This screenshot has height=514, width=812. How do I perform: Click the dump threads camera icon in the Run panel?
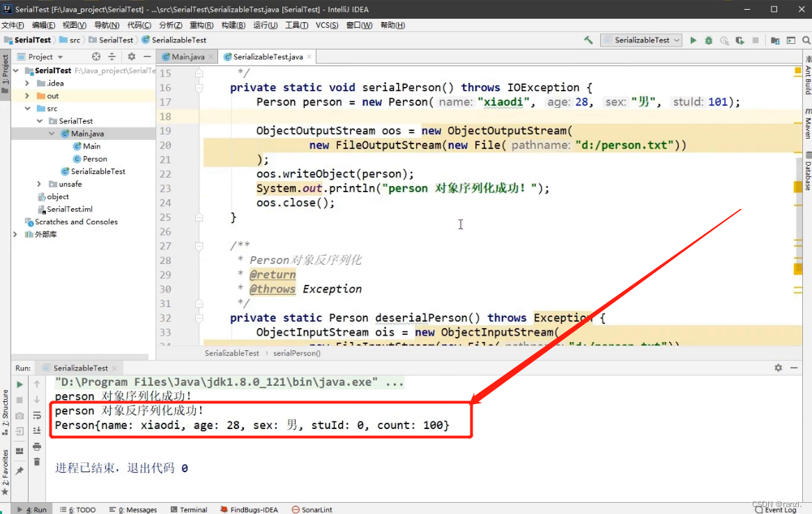tap(20, 416)
